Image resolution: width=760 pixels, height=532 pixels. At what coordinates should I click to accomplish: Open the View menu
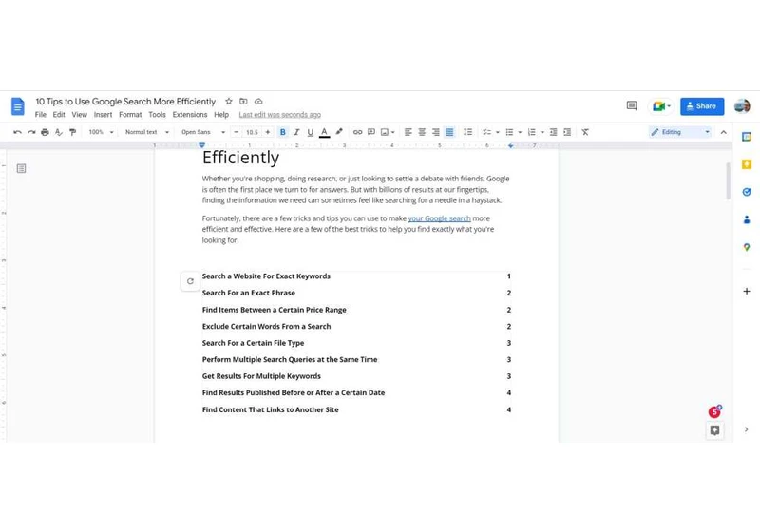click(80, 115)
